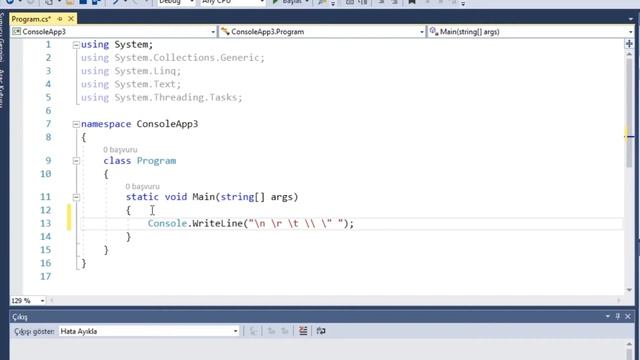The image size is (640, 360).
Task: Open the document tabs overflow dropdown
Action: pos(631,19)
